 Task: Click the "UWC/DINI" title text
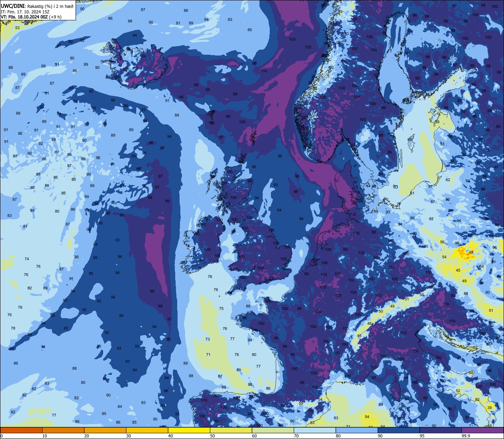click(x=13, y=6)
